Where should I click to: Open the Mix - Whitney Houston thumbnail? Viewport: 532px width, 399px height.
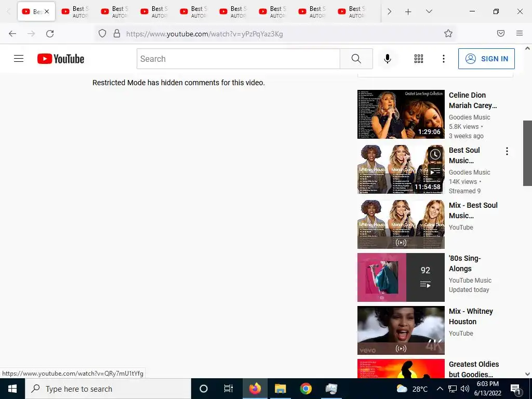pyautogui.click(x=401, y=330)
